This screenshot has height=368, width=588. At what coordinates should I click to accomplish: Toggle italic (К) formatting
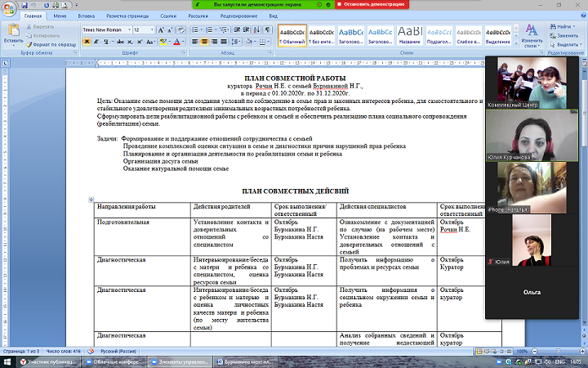coord(96,42)
